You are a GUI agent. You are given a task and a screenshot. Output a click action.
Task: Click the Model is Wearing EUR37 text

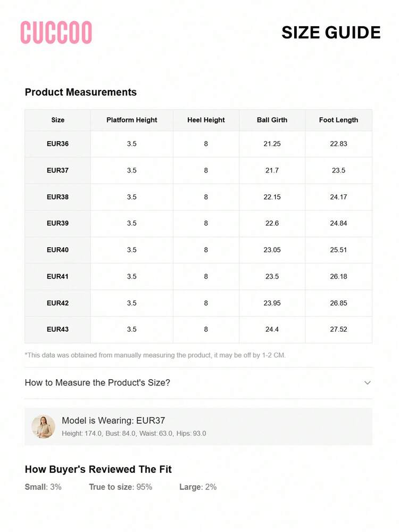(113, 421)
